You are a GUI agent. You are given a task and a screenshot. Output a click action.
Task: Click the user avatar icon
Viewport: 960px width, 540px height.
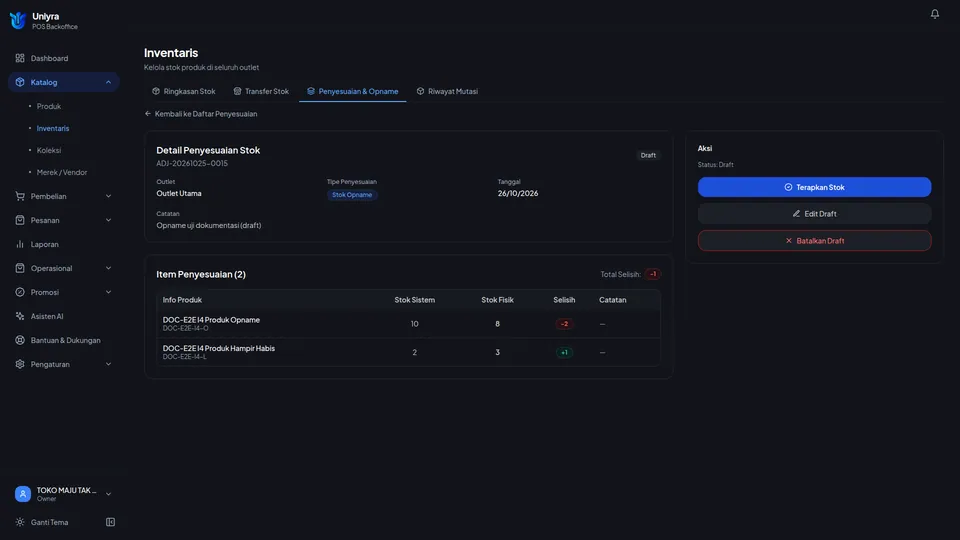(x=23, y=493)
